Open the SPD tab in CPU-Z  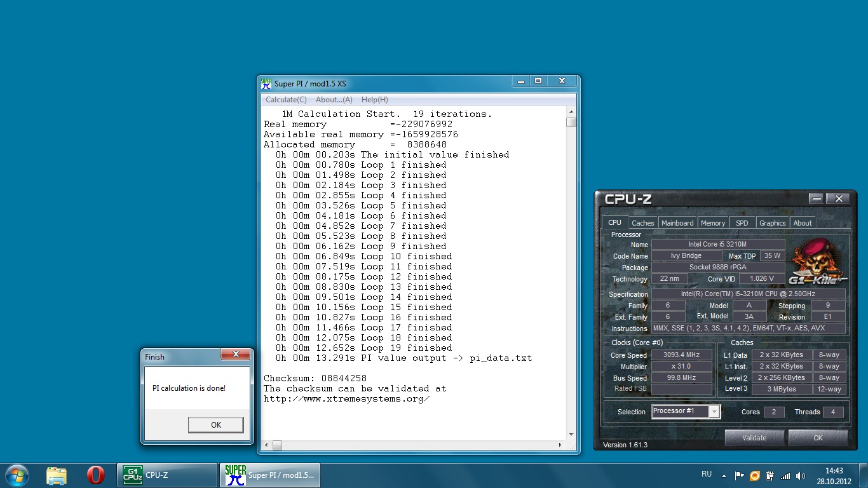pos(742,223)
